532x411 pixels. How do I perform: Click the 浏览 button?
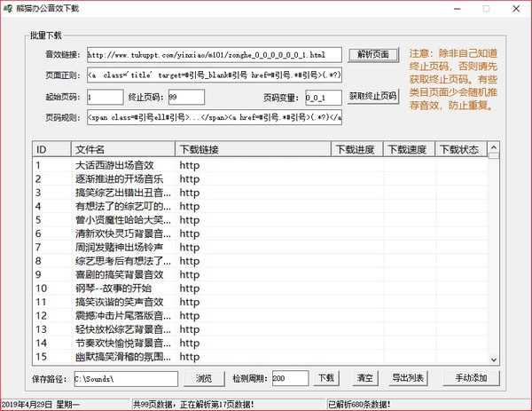click(x=204, y=378)
